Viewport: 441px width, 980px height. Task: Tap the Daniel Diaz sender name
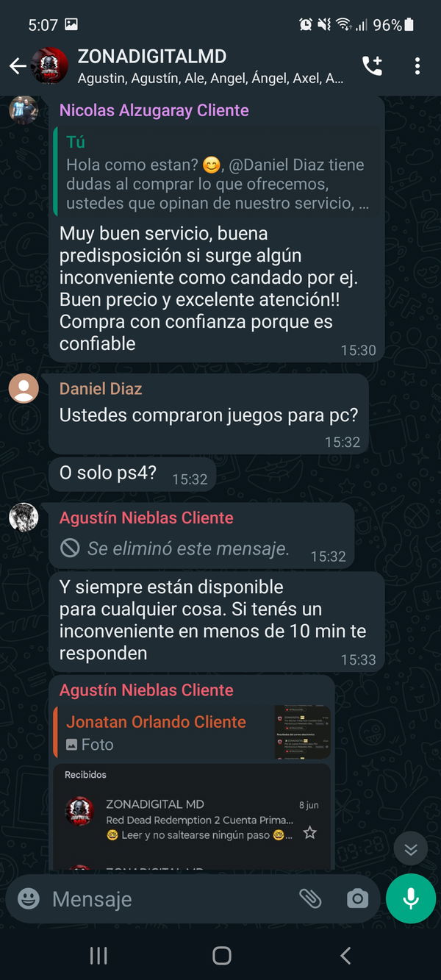pos(101,389)
